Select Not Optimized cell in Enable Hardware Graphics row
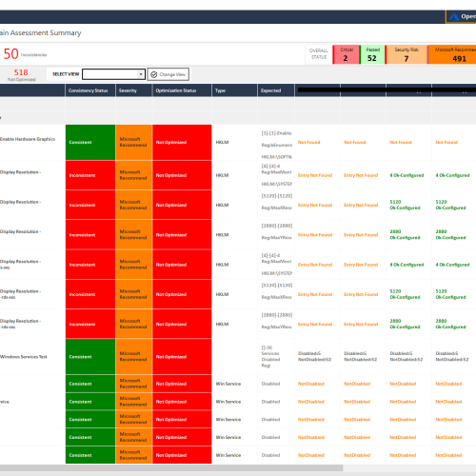The height and width of the screenshot is (476, 476). pyautogui.click(x=182, y=142)
